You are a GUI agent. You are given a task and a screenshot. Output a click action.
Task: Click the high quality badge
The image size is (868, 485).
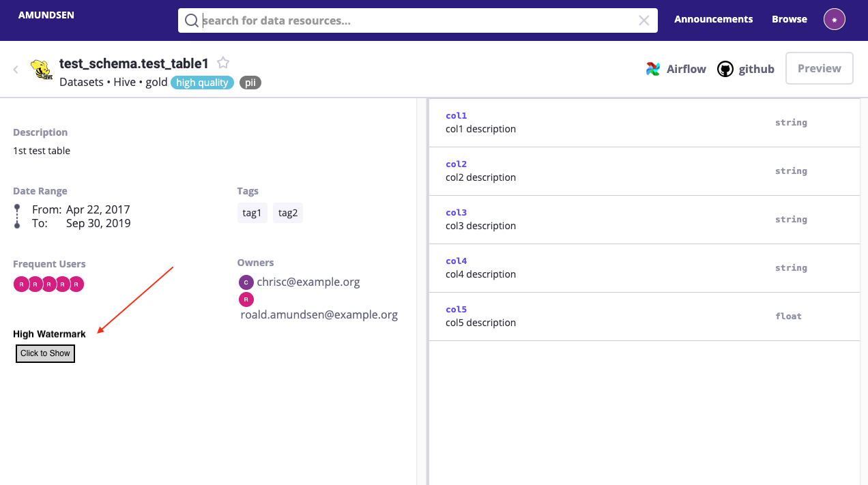pyautogui.click(x=203, y=83)
